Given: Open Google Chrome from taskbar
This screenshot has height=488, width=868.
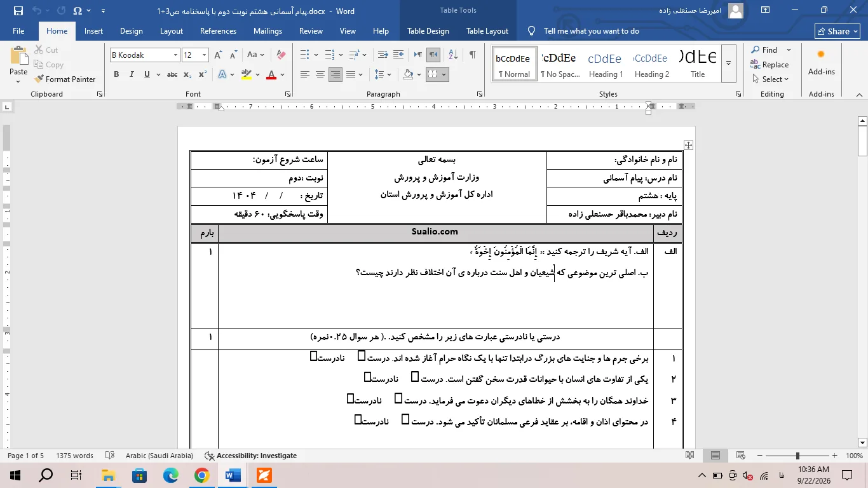Looking at the screenshot, I should pyautogui.click(x=201, y=475).
